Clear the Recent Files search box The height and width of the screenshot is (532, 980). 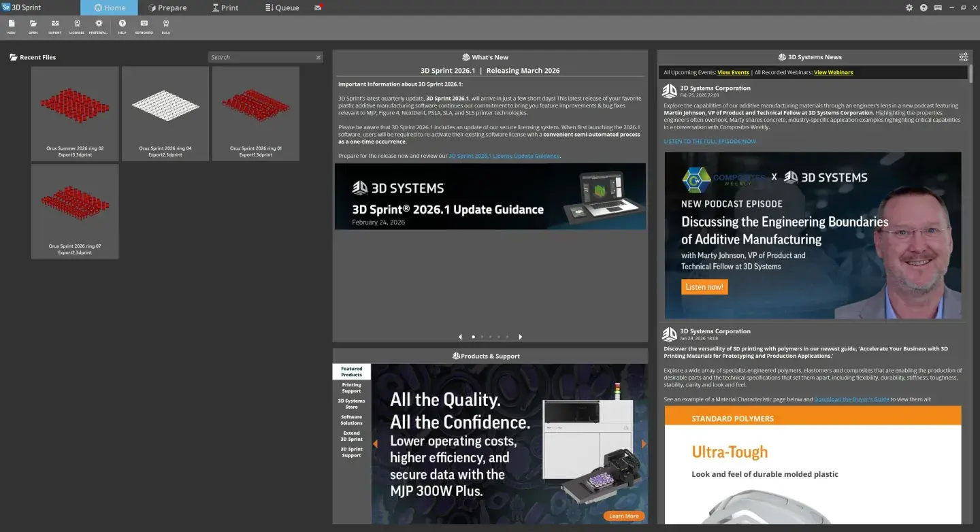[318, 57]
